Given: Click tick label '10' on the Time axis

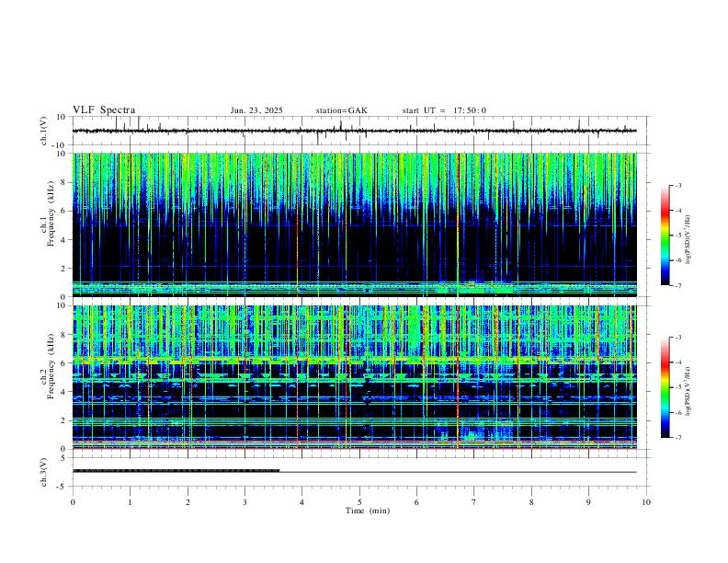Looking at the screenshot, I should click(646, 502).
